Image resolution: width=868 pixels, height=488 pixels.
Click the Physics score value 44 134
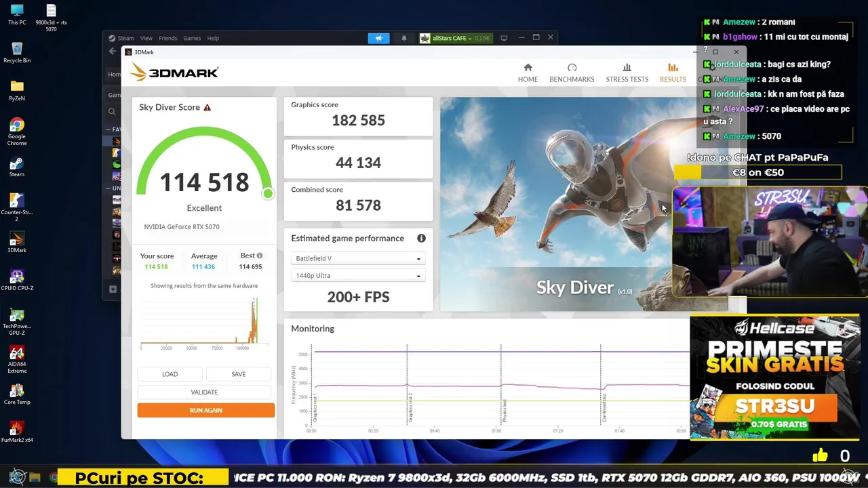pyautogui.click(x=358, y=163)
